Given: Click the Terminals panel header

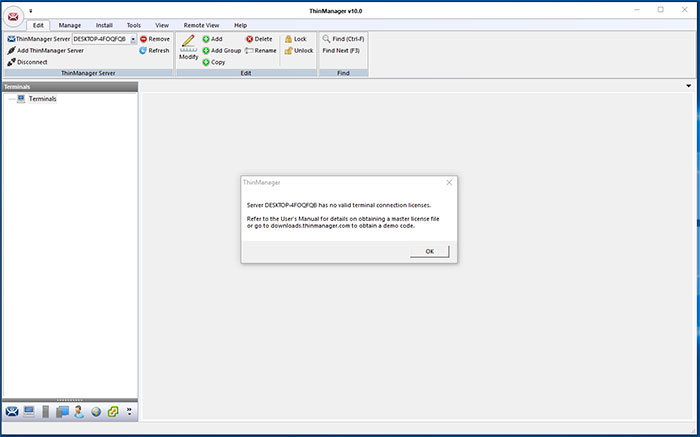Looking at the screenshot, I should [x=70, y=87].
